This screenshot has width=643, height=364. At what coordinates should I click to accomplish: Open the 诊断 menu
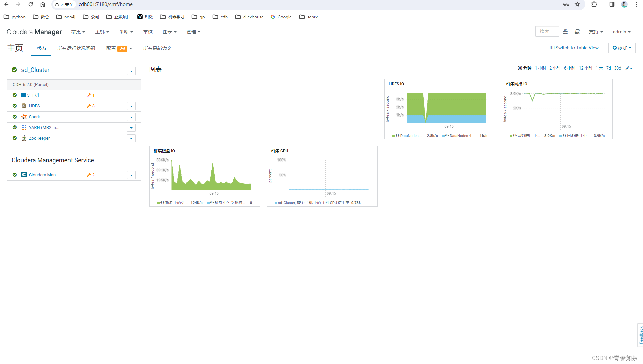(x=126, y=32)
